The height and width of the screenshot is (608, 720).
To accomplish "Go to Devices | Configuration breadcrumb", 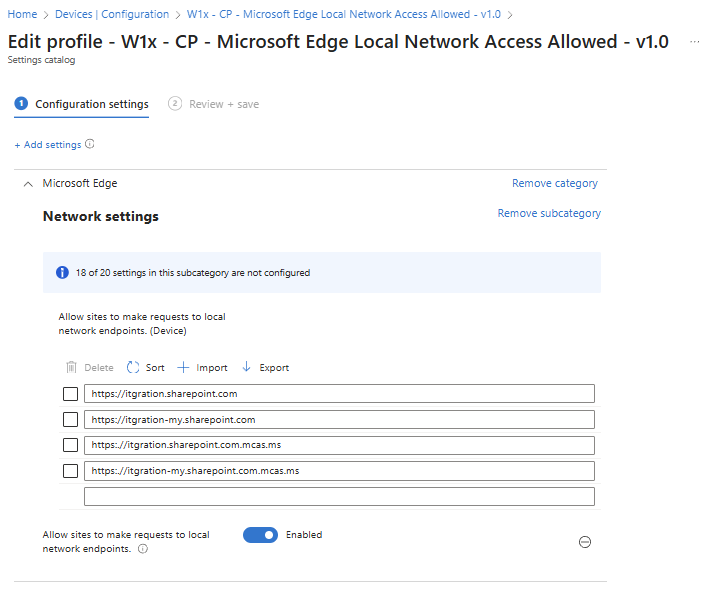I will click(111, 15).
